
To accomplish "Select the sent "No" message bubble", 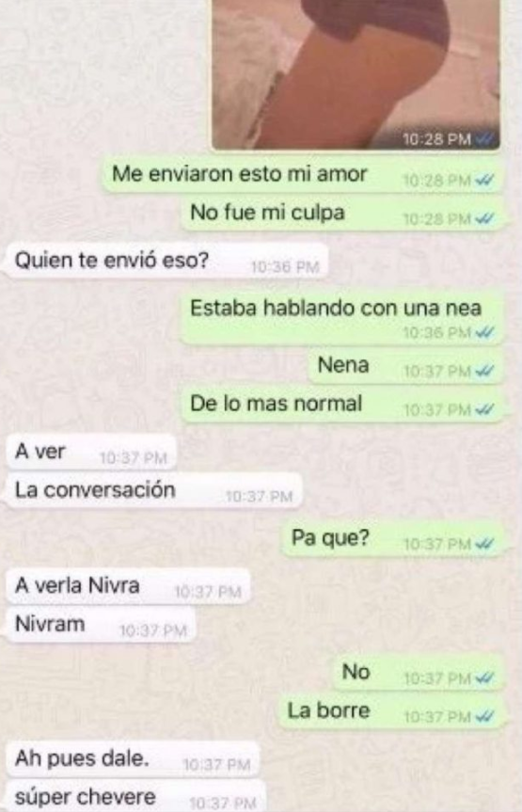I will [x=418, y=673].
